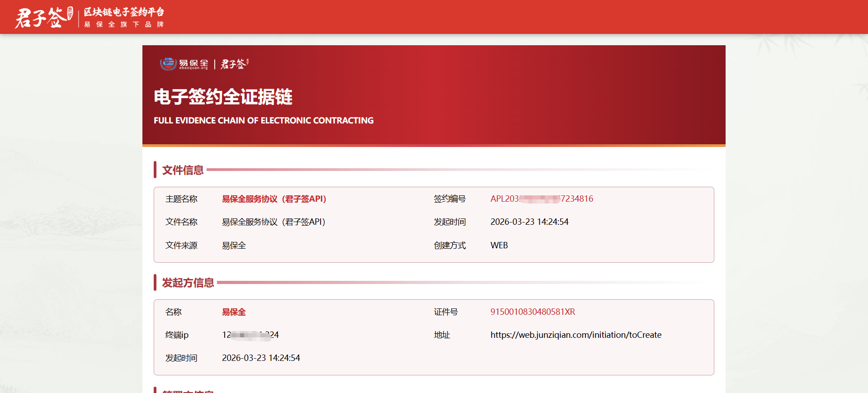Viewport: 868px width, 393px height.
Task: Click the 君子签 logo in the banner
Action: pos(235,64)
